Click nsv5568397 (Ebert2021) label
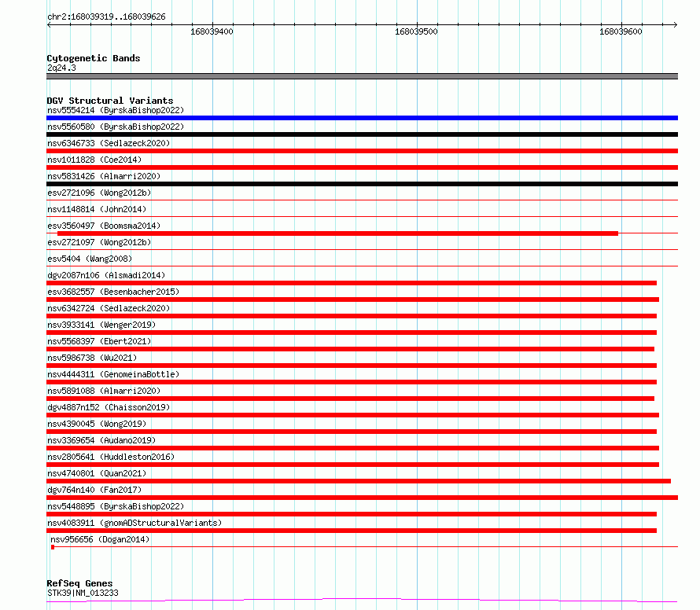 coord(99,341)
